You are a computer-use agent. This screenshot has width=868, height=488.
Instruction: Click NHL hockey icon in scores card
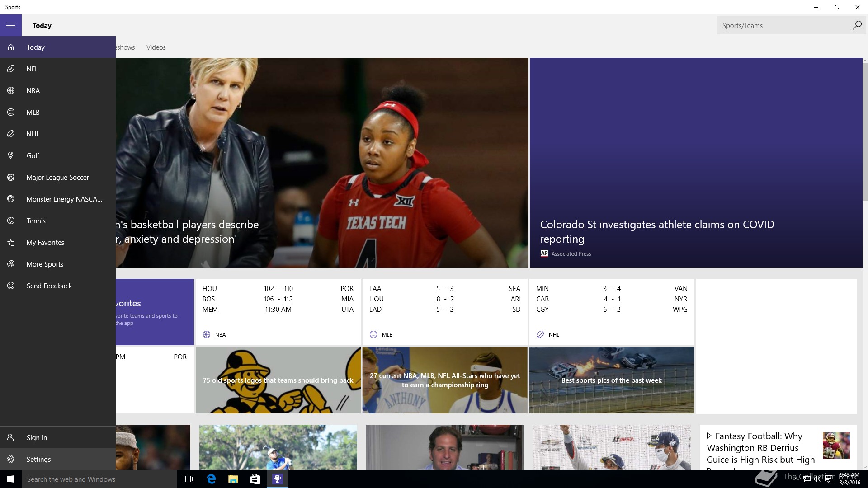540,334
